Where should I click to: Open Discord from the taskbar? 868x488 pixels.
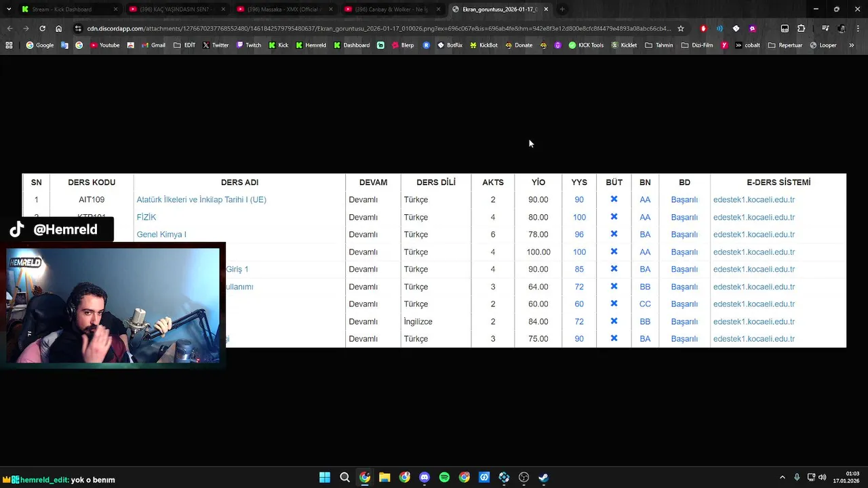pos(425,477)
